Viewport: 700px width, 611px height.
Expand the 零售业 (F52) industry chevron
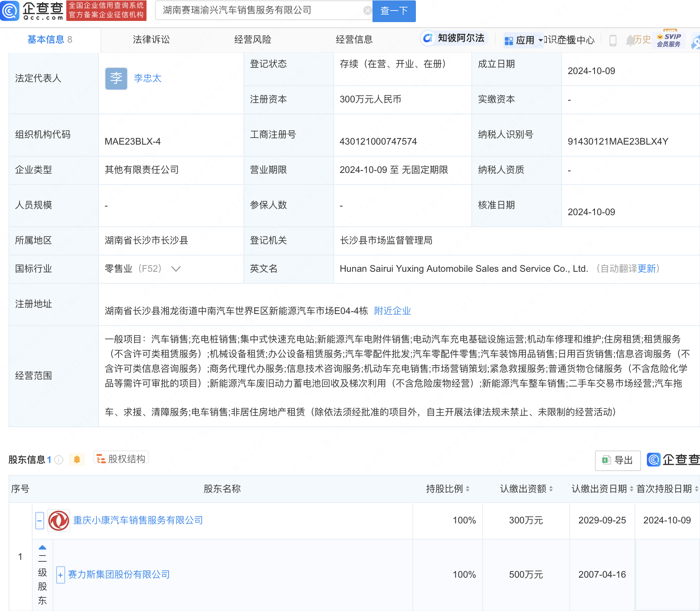point(176,269)
